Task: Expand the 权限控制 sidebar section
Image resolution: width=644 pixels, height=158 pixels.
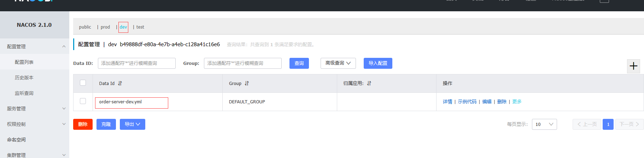Action: (x=64, y=124)
